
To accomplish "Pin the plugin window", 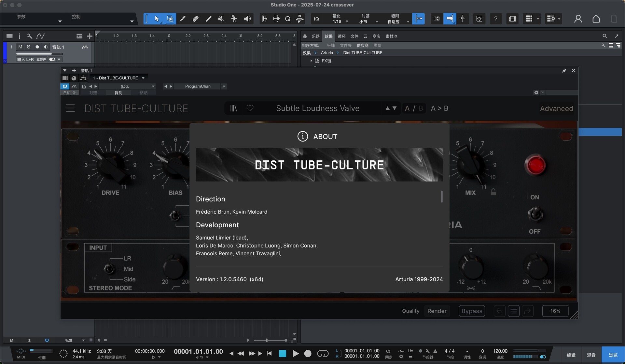I will [564, 71].
